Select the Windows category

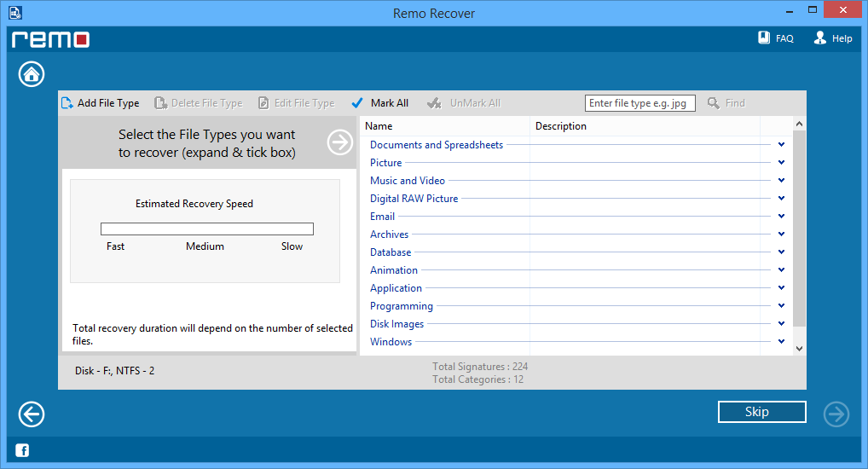tap(391, 342)
